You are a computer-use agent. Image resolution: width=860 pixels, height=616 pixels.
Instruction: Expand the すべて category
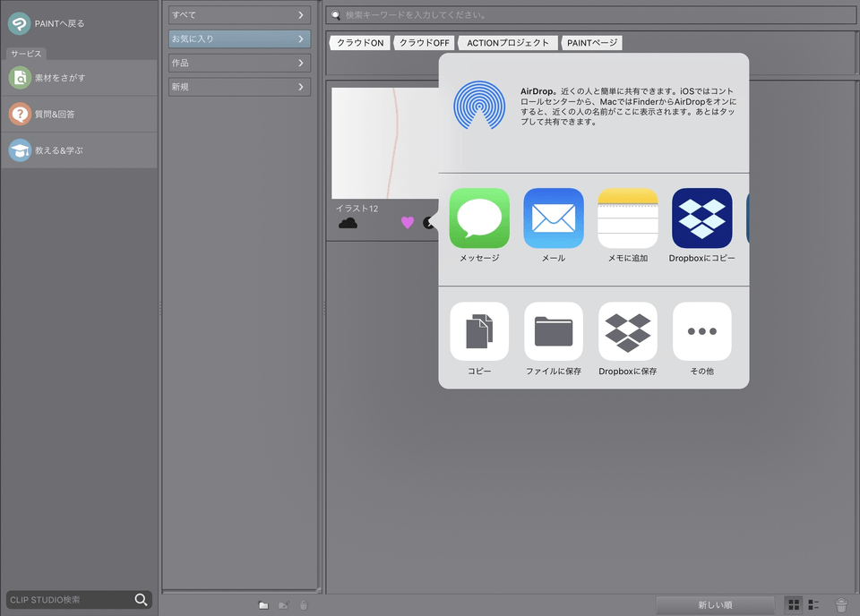pos(239,15)
